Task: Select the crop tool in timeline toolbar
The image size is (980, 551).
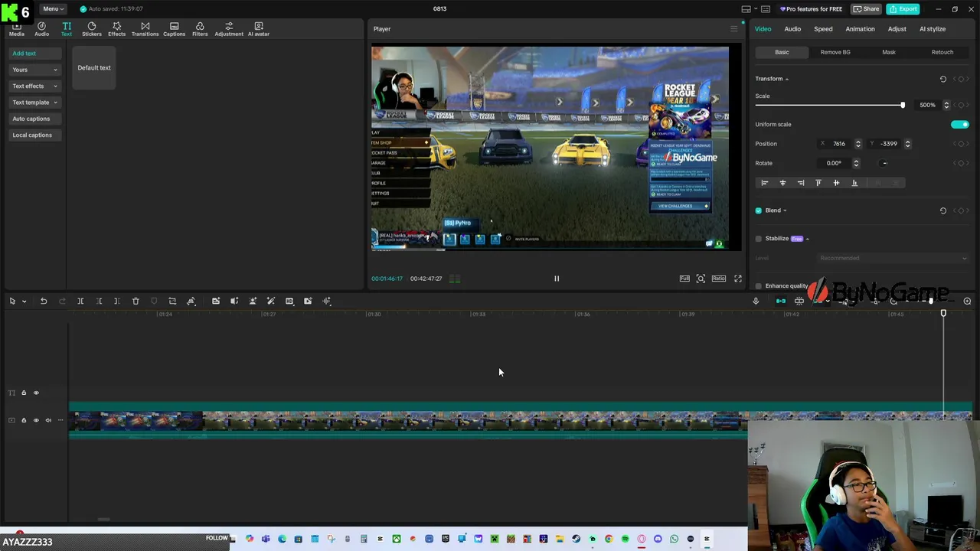Action: tap(172, 301)
